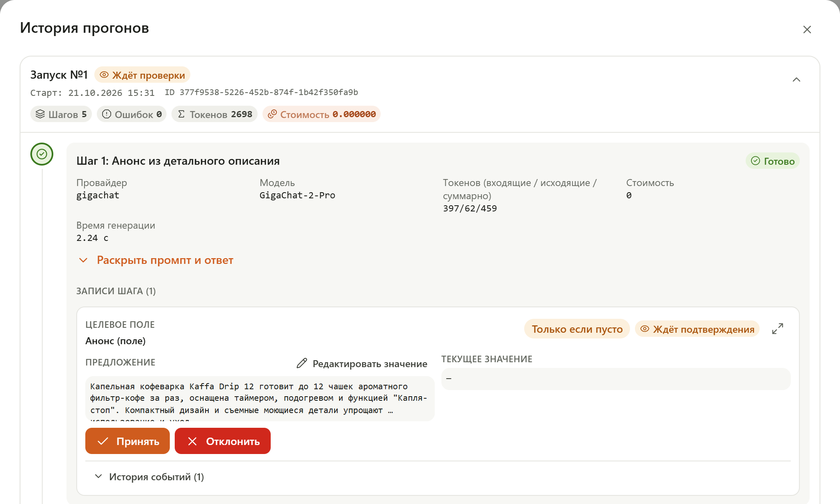Click the Шагов 5 layers chip
This screenshot has width=840, height=504.
tap(61, 114)
